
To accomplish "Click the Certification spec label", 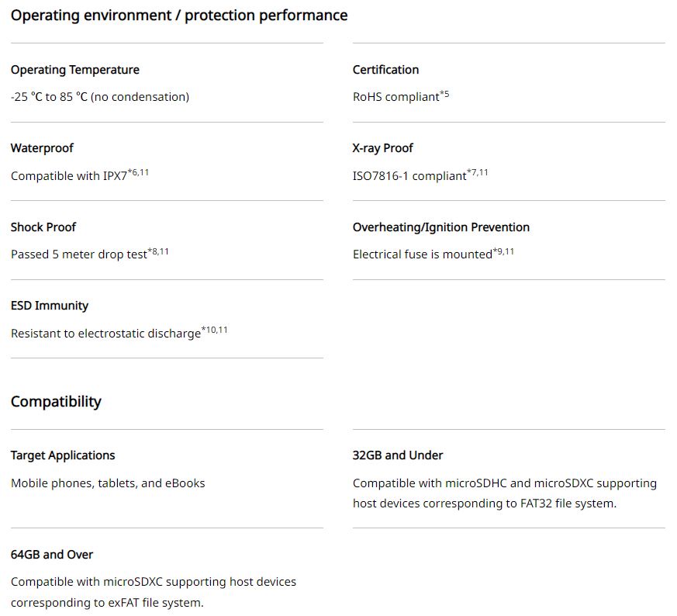I will click(385, 70).
